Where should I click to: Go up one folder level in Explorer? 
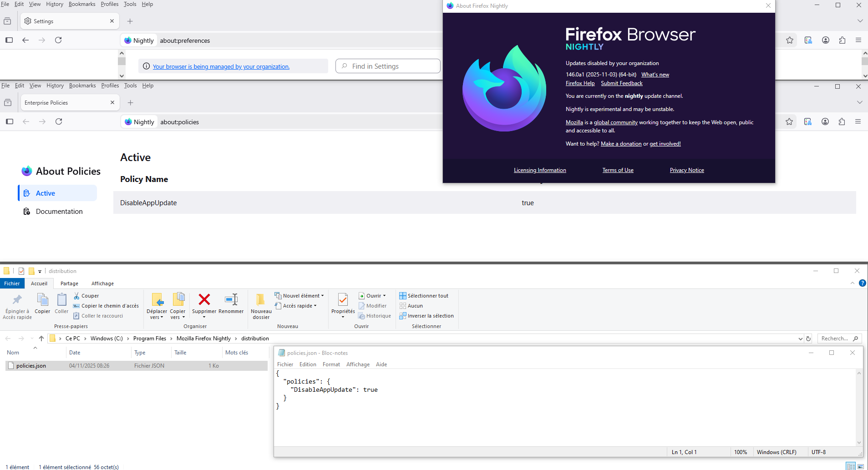41,339
